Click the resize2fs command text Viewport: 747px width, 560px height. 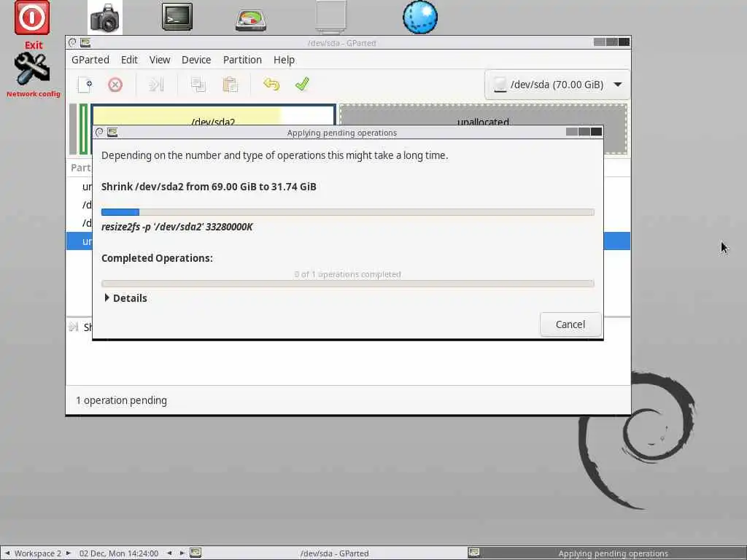coord(177,227)
